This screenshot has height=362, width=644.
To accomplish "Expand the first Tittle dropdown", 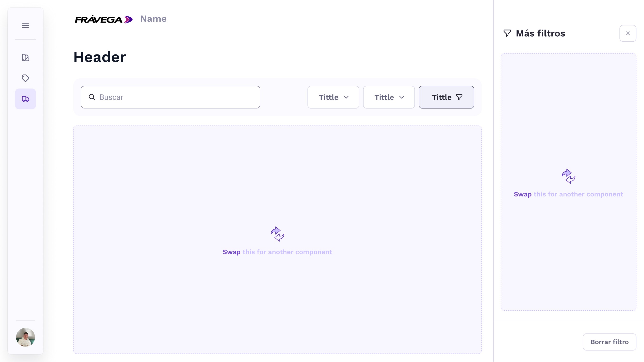I will [x=333, y=97].
